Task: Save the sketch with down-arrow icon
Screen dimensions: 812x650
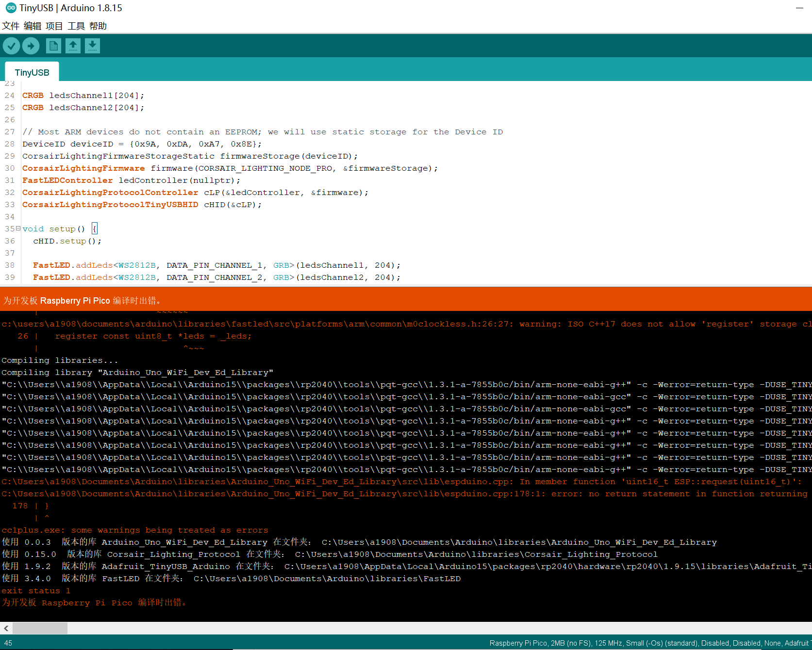Action: (92, 46)
